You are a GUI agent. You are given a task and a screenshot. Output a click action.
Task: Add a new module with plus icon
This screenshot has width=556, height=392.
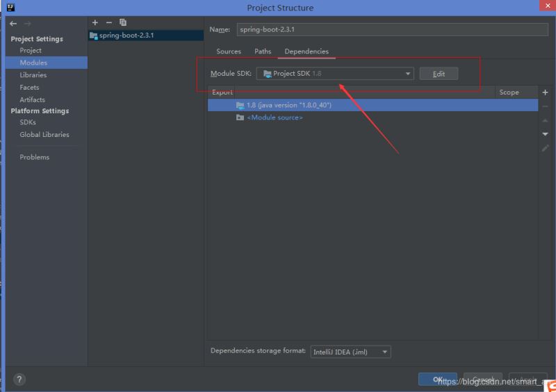tap(95, 22)
